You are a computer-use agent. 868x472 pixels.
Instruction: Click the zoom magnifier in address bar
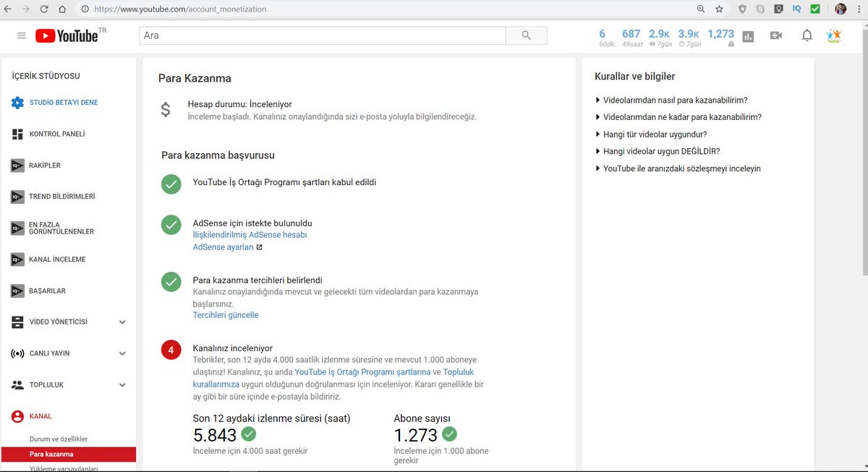tap(700, 9)
